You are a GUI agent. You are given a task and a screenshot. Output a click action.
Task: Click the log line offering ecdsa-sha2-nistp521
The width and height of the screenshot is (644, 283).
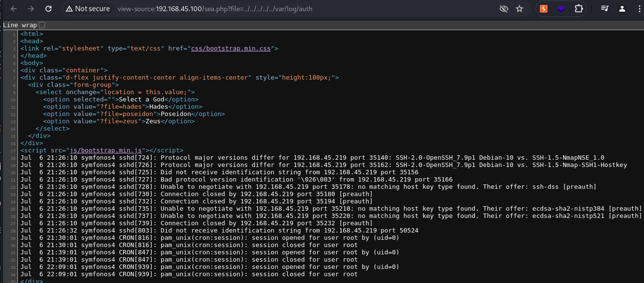pyautogui.click(x=331, y=216)
